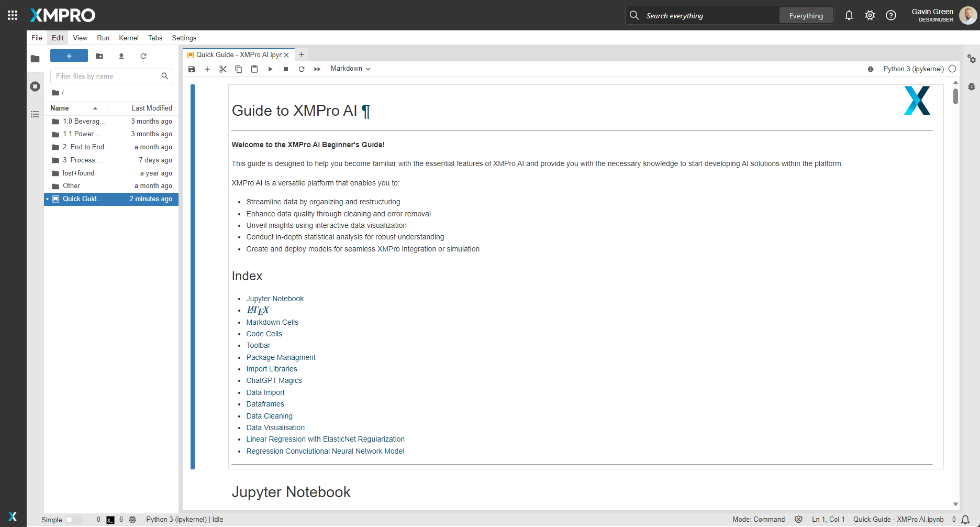Viewport: 980px width, 527px height.
Task: Enable the debugger bug icon in the notebook toolbar
Action: 871,69
